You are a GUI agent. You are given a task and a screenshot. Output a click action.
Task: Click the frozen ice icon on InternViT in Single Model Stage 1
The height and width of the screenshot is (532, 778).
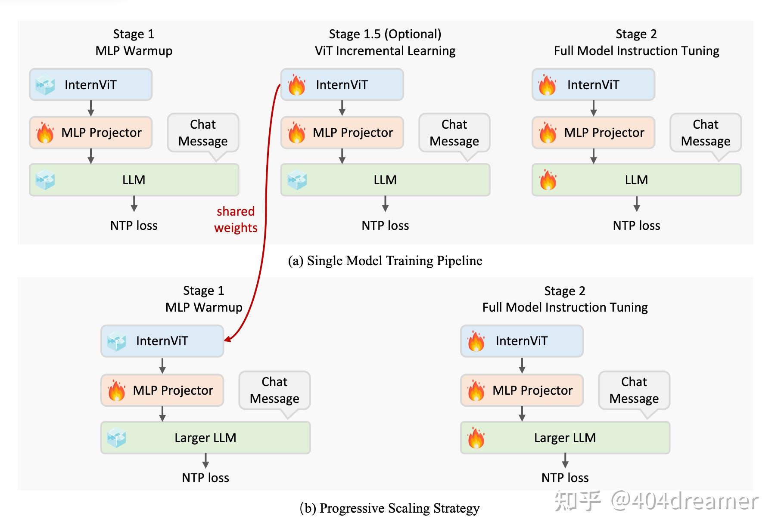pos(45,85)
